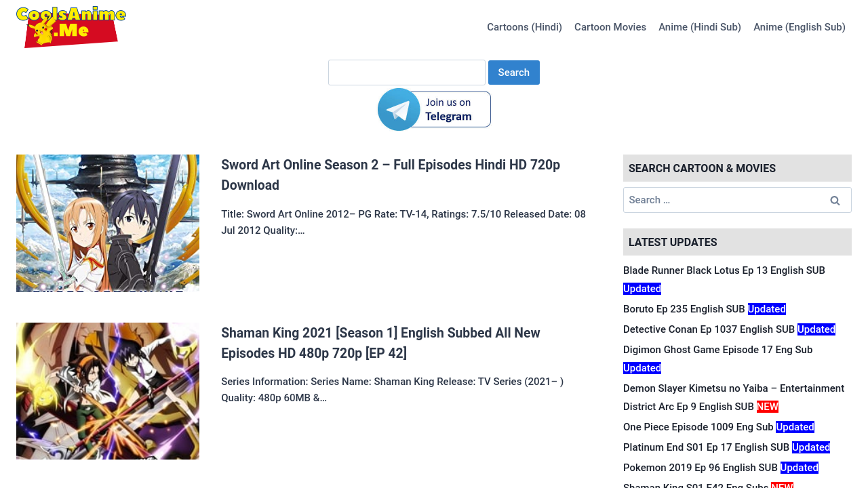Open Shaman King 2021 Season 1 post title
The width and height of the screenshot is (868, 488).
coord(380,343)
